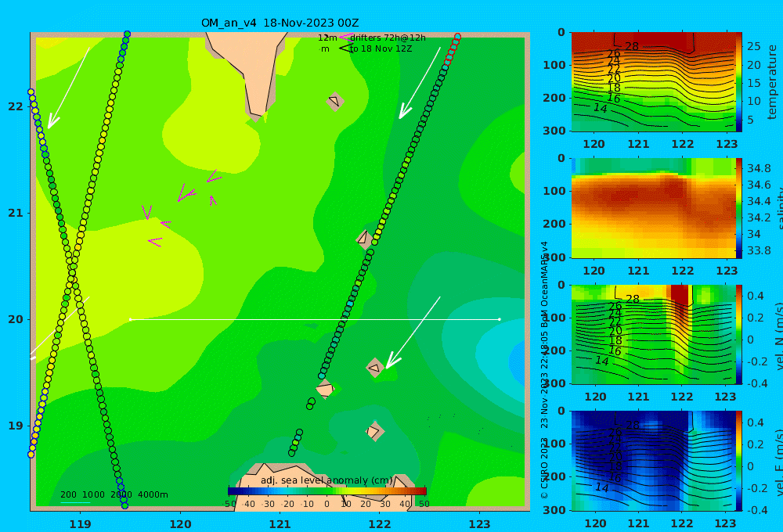
Task: Click the temperature panel colorbar
Action: pos(738,82)
